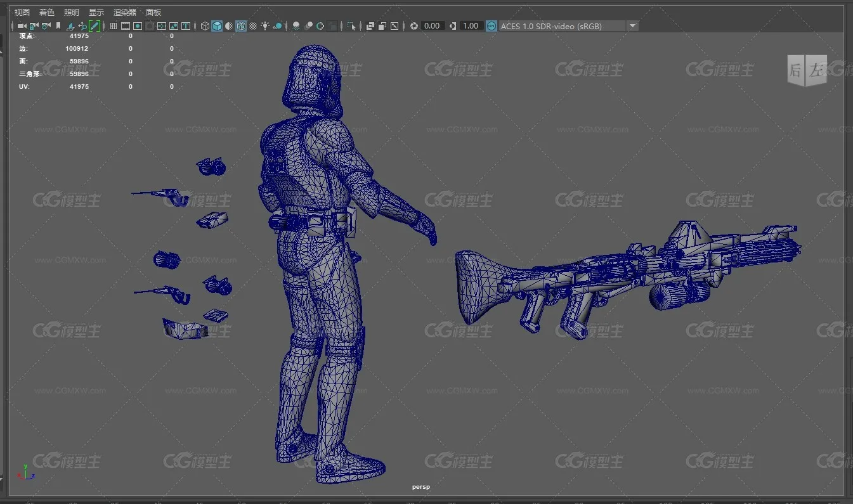Toggle the Film Gate display
The height and width of the screenshot is (504, 853).
(x=126, y=26)
